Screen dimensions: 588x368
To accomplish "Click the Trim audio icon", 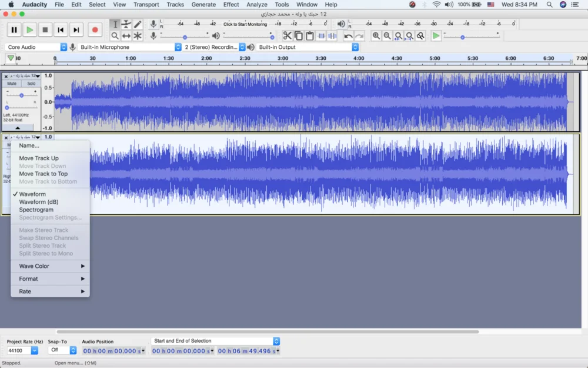I will (x=321, y=36).
